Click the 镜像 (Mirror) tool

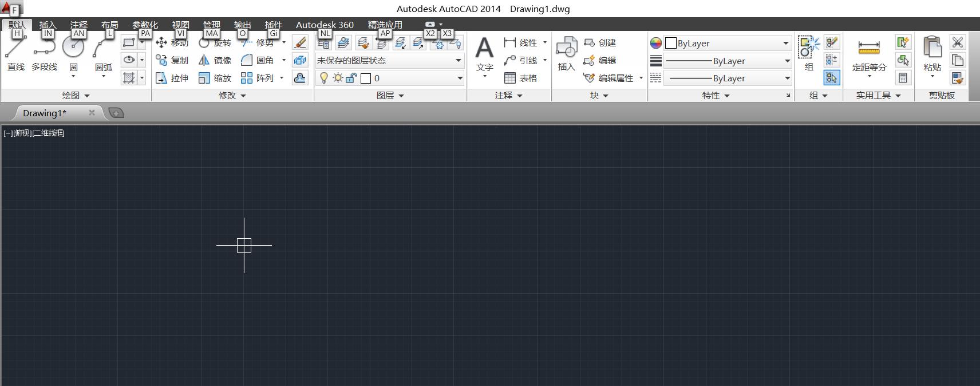click(215, 60)
